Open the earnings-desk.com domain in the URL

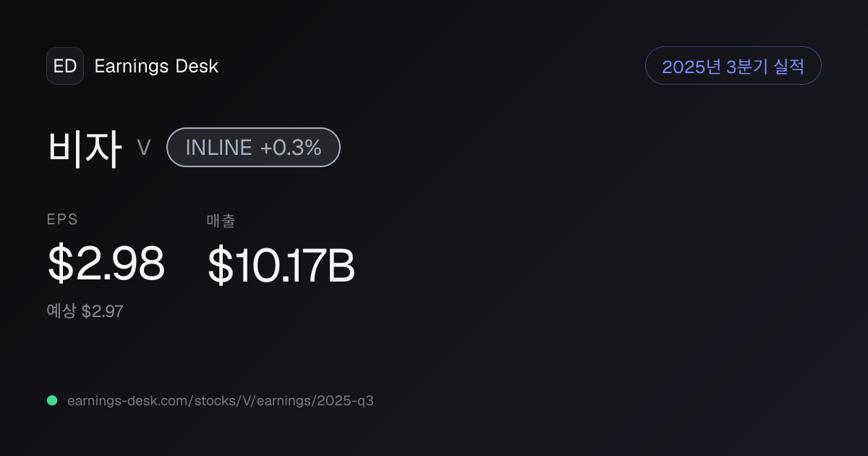coord(128,400)
